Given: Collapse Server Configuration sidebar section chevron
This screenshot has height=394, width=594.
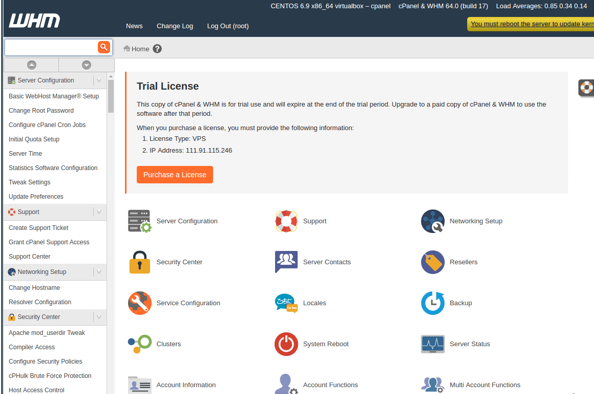Looking at the screenshot, I should tap(99, 80).
